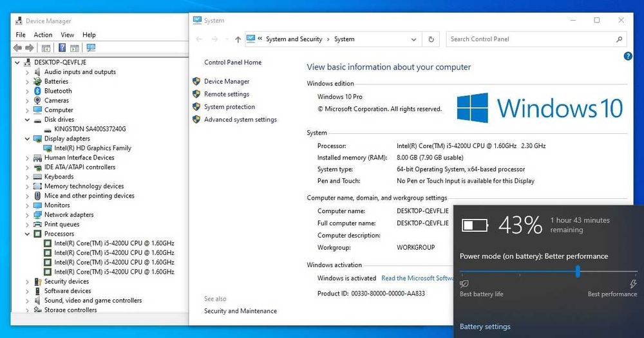644x338 pixels.
Task: Expand the Monitors node
Action: coord(27,205)
